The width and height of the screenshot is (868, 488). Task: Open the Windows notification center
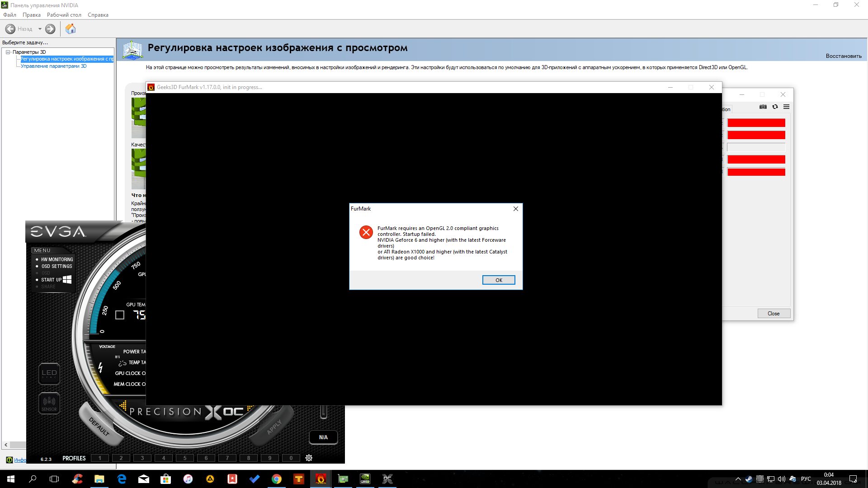click(853, 479)
